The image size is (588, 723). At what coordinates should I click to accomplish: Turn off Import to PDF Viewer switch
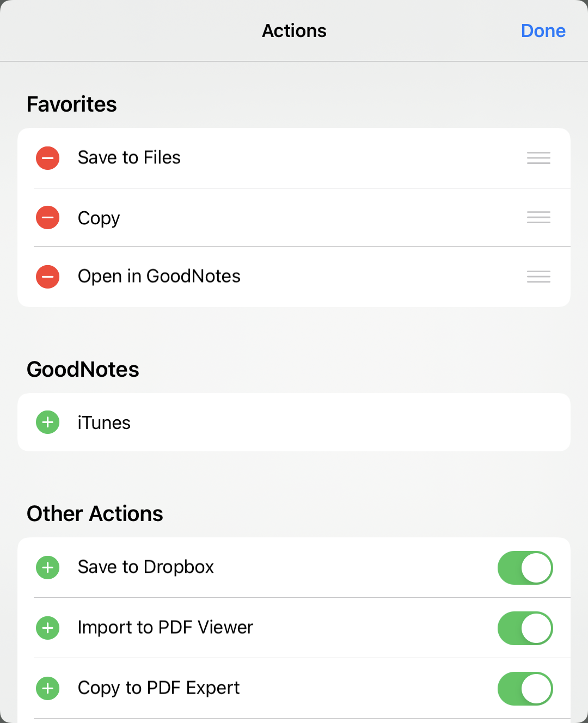pyautogui.click(x=525, y=628)
